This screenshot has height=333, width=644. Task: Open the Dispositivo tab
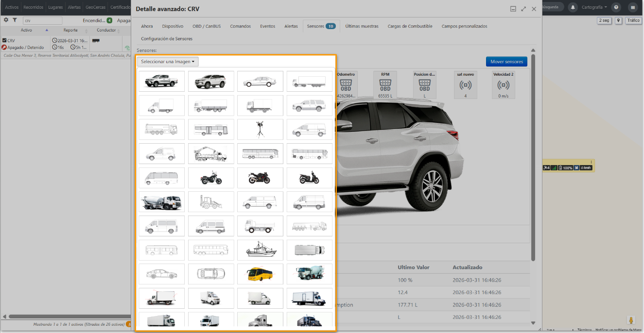(x=173, y=26)
